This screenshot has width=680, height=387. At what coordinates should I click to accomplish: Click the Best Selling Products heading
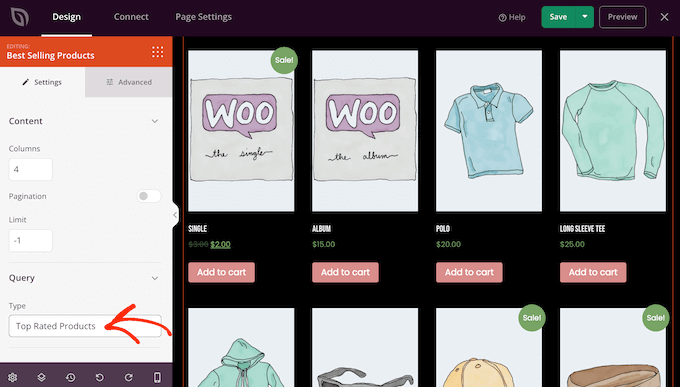click(50, 56)
